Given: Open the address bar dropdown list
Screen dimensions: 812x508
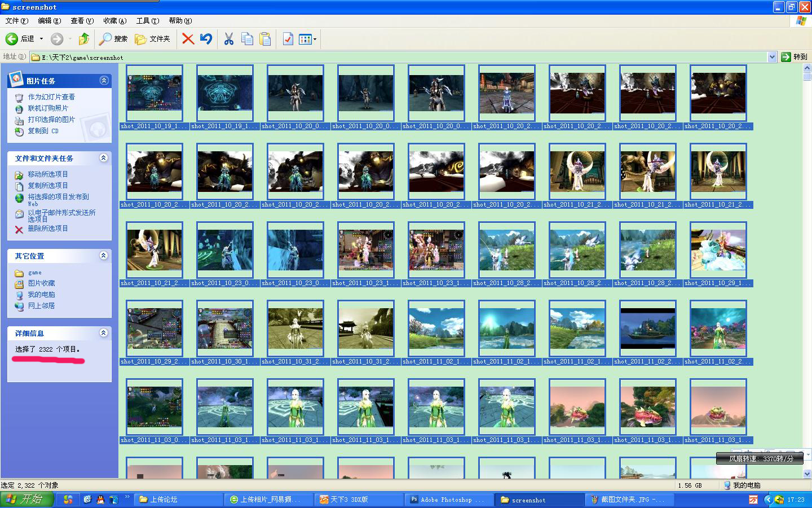Looking at the screenshot, I should tap(772, 56).
